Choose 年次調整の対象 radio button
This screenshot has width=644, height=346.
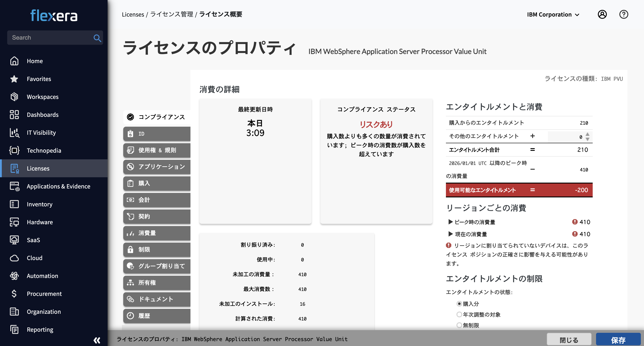(x=459, y=314)
